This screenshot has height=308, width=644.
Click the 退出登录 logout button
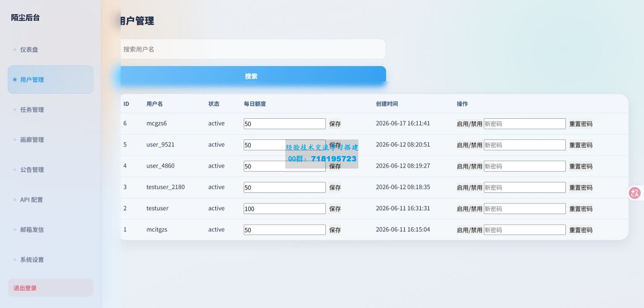tap(50, 288)
